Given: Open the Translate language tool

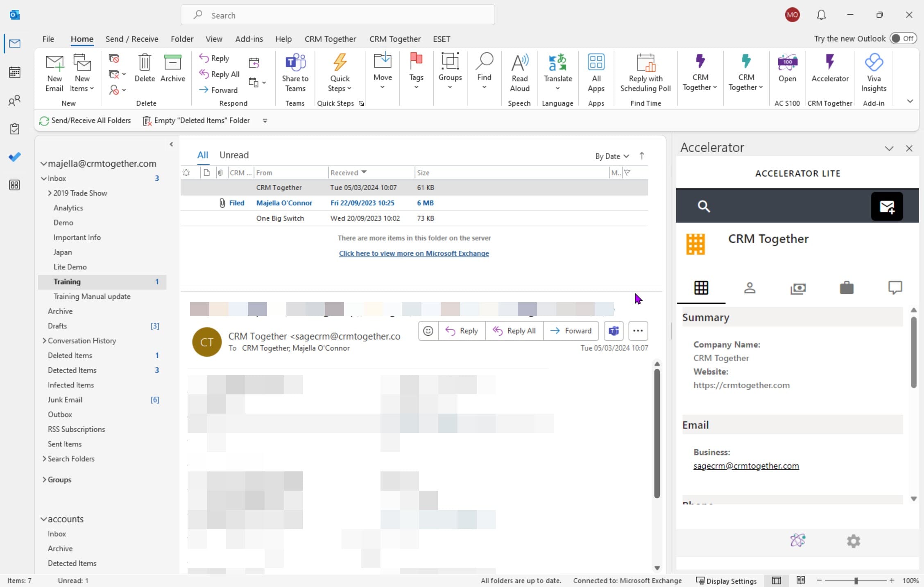Looking at the screenshot, I should 557,73.
